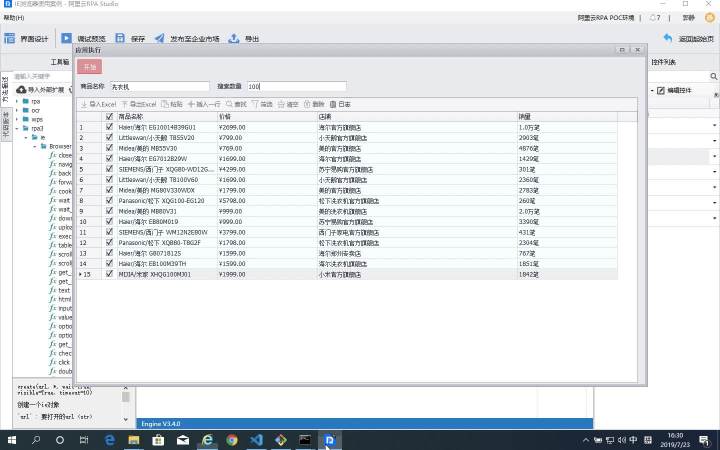720x450 pixels.
Task: Open the 界面设计 interface design view
Action: coord(26,39)
